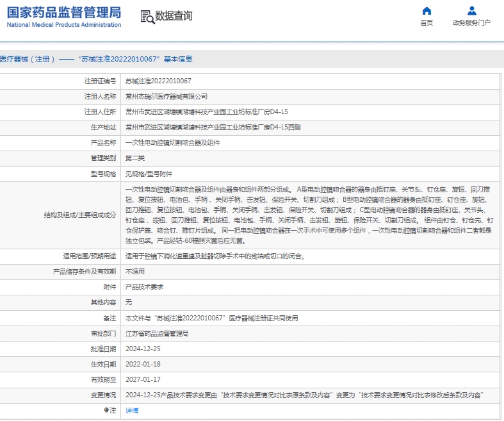
Task: Click the 生产地址 row label
Action: pyautogui.click(x=103, y=128)
